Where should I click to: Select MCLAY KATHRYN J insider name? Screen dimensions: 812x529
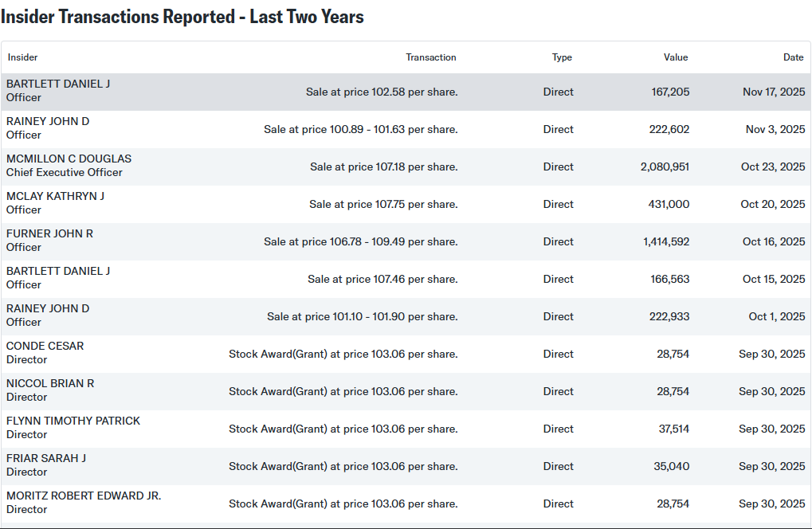[x=55, y=196]
